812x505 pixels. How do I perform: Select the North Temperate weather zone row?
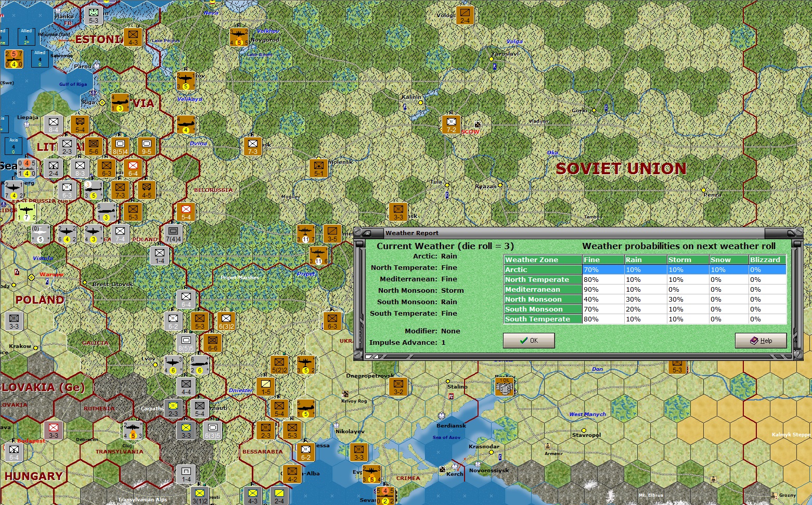pyautogui.click(x=645, y=279)
